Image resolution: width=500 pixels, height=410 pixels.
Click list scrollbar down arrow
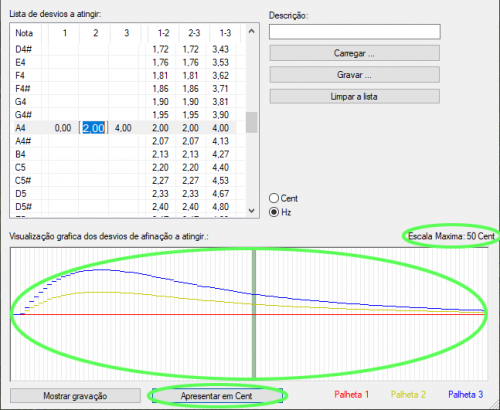252,211
